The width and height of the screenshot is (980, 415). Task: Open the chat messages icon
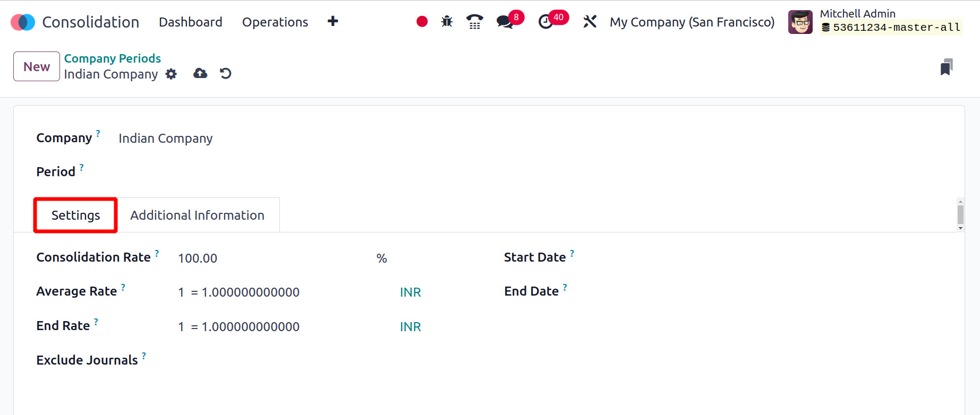tap(505, 22)
